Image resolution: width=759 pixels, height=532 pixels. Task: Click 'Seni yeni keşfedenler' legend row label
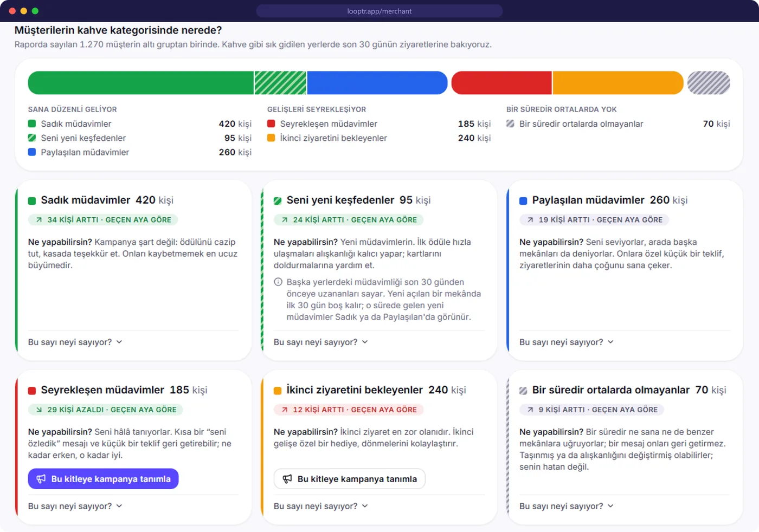click(x=83, y=138)
